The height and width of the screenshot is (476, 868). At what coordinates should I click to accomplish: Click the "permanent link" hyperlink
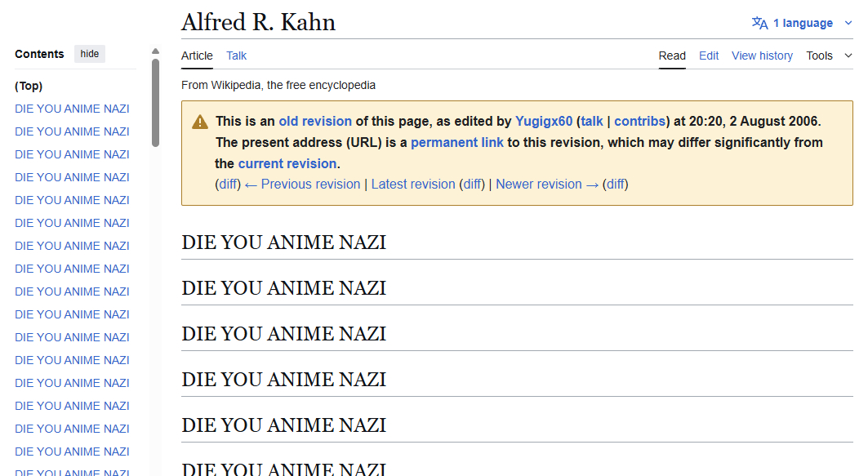click(x=457, y=142)
